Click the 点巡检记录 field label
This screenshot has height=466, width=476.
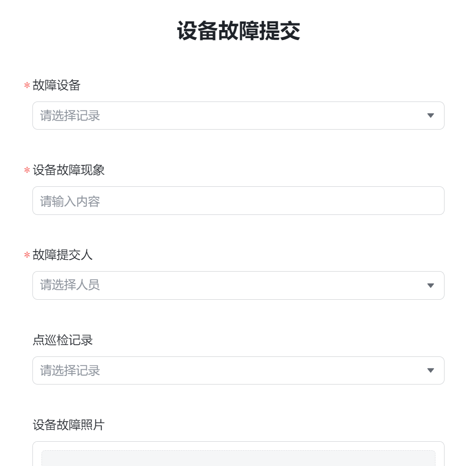pos(62,340)
